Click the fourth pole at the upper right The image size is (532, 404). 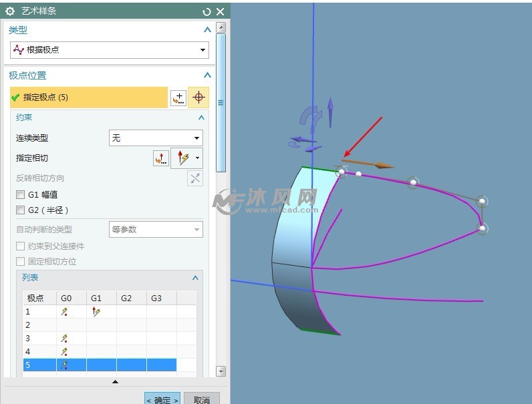482,201
